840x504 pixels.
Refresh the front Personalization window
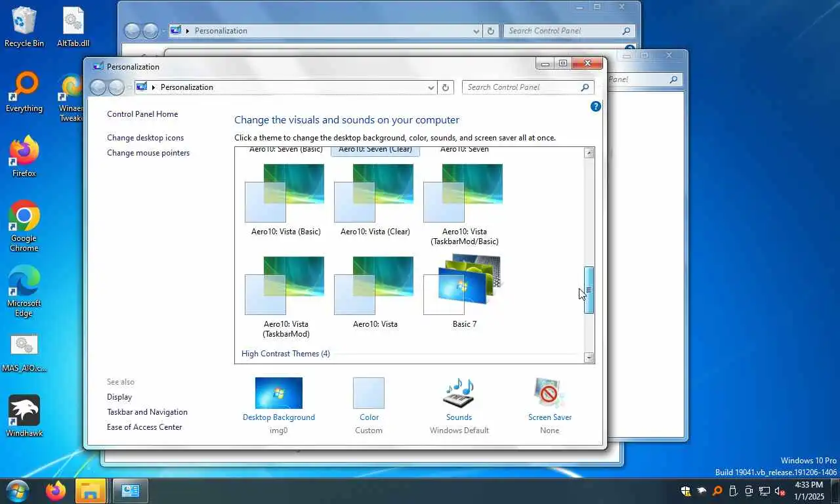click(x=446, y=87)
